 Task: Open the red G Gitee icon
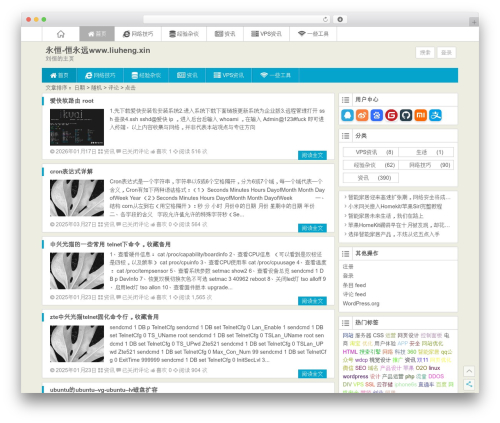(x=391, y=115)
